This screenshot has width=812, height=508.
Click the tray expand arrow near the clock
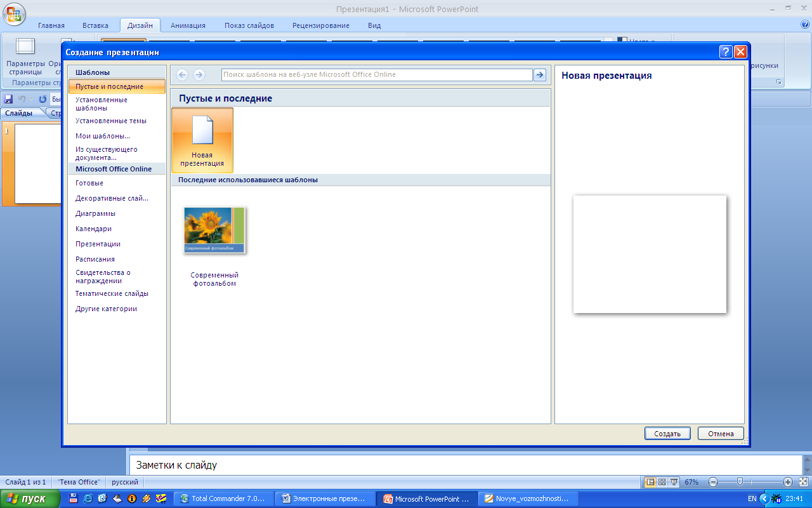pyautogui.click(x=764, y=498)
